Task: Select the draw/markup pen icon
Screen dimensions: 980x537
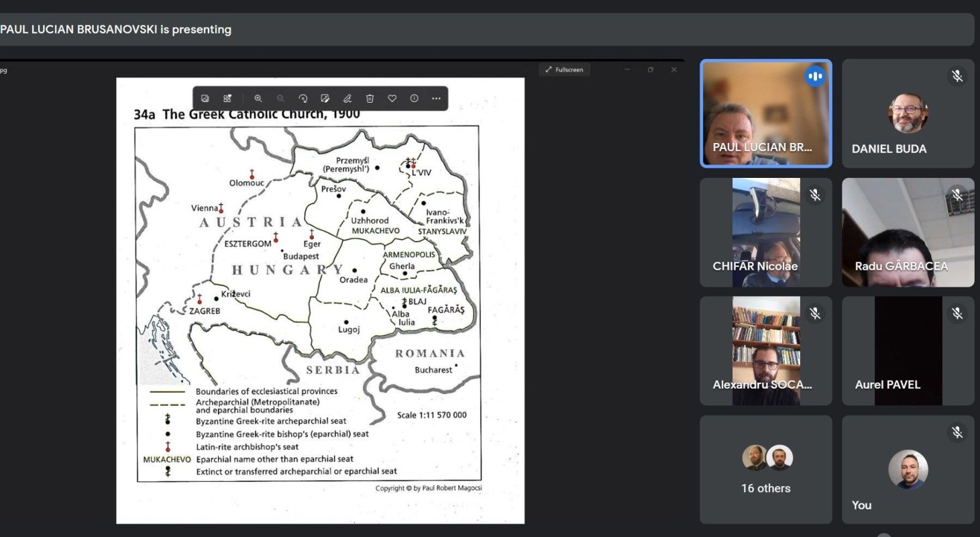Action: [347, 99]
